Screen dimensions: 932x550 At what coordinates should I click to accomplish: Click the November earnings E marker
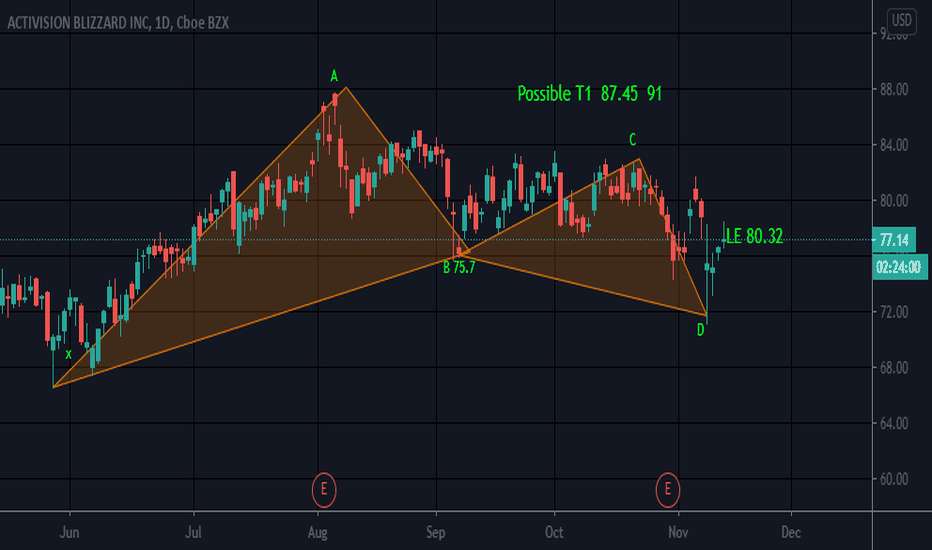pos(667,490)
